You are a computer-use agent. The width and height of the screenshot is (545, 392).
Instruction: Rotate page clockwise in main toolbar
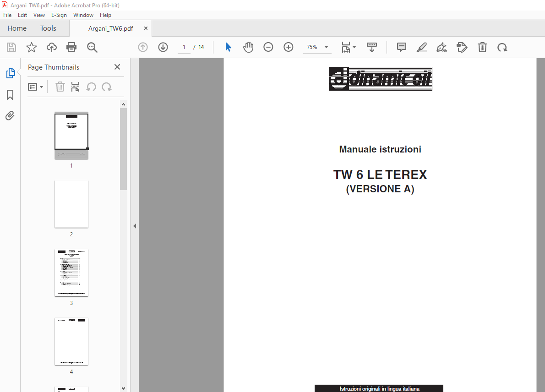tap(502, 47)
